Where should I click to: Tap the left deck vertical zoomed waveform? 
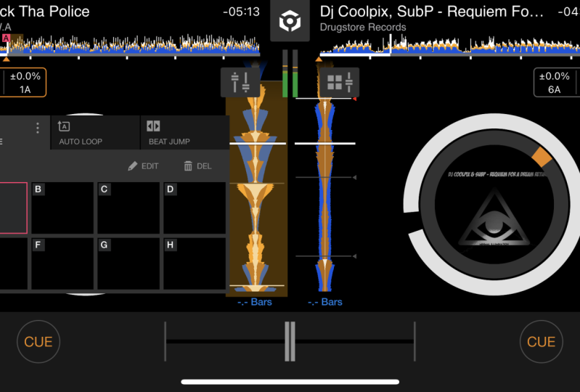point(256,189)
